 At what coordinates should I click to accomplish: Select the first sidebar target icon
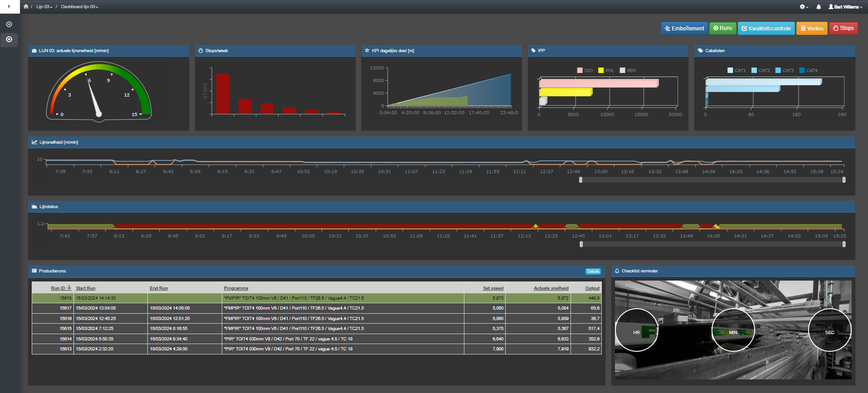coord(9,24)
